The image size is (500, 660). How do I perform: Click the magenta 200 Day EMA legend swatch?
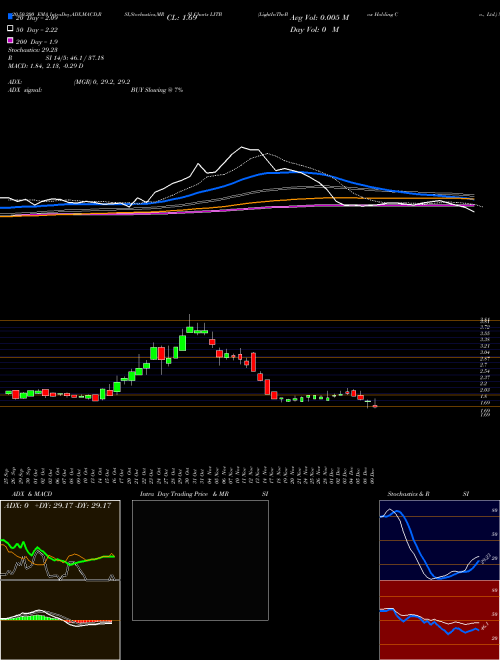tap(10, 40)
